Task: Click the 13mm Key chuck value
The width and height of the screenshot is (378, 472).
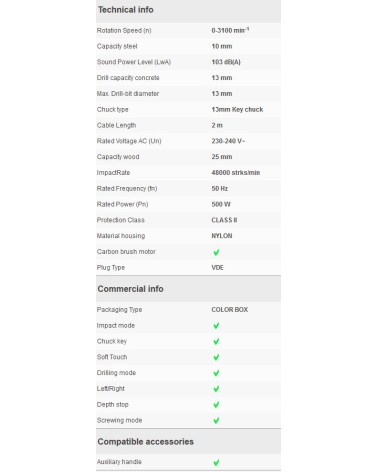Action: [237, 110]
